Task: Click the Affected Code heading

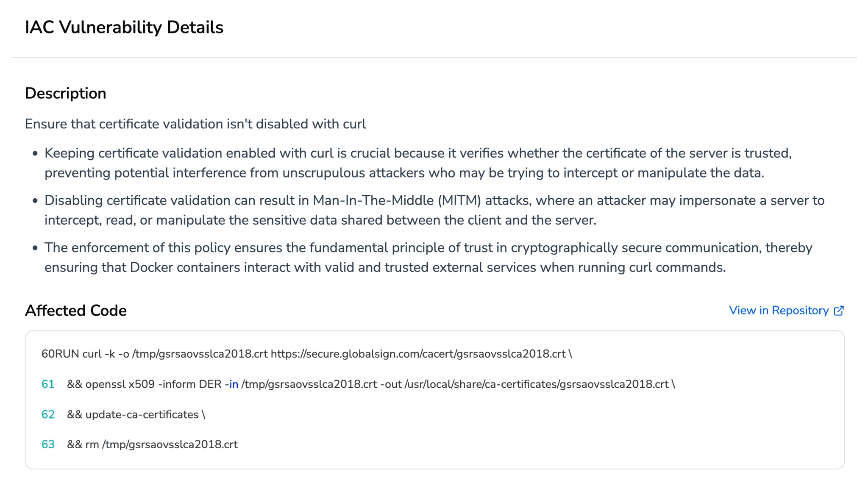Action: pyautogui.click(x=75, y=311)
